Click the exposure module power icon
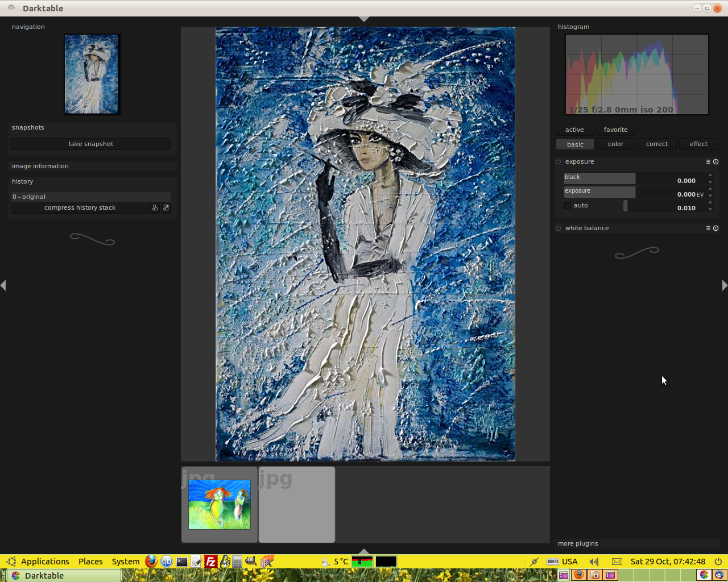The image size is (728, 582). [x=559, y=162]
